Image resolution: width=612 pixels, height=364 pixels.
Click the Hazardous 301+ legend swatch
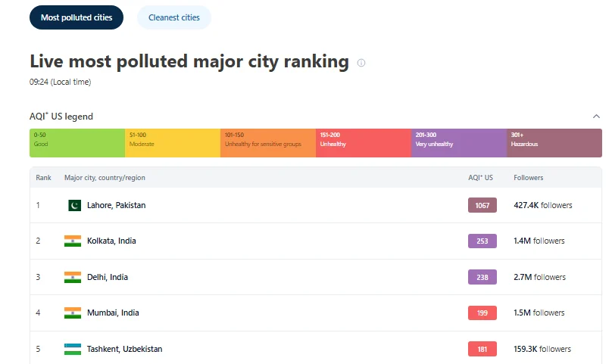[x=554, y=143]
